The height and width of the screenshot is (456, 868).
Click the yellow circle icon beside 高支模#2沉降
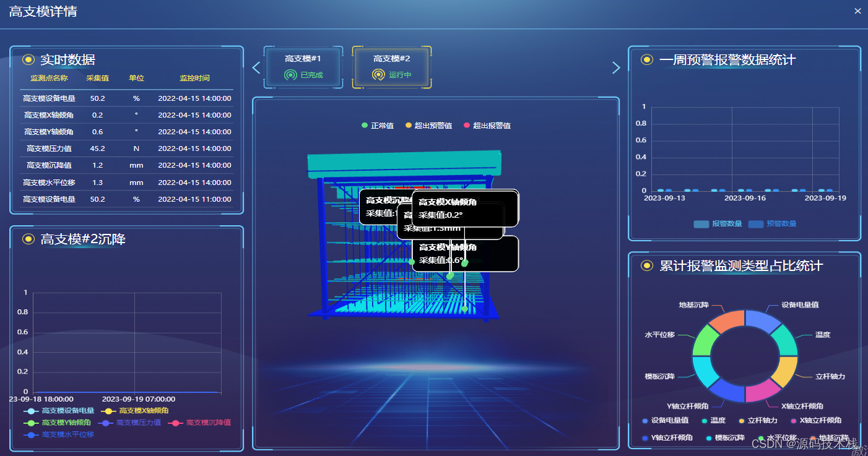[x=28, y=239]
